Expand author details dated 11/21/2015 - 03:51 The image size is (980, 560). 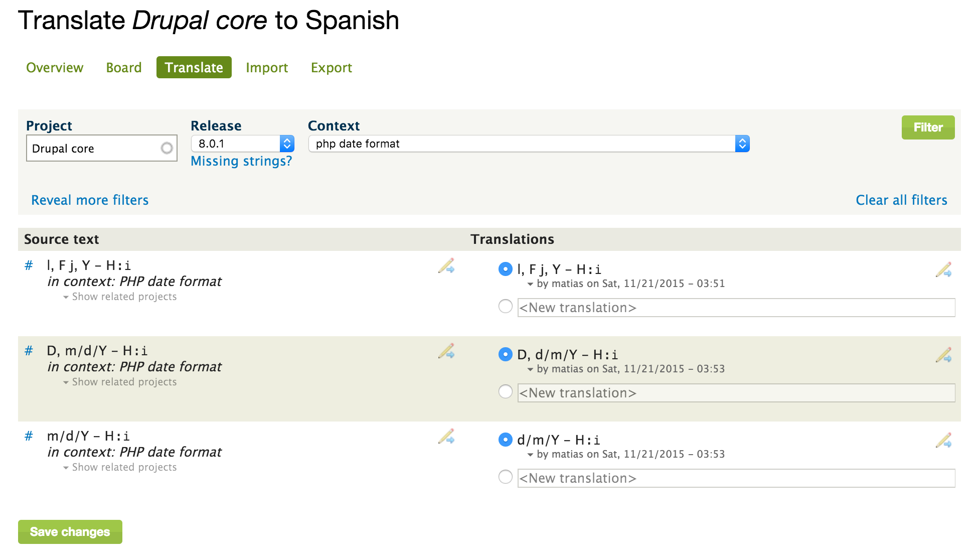(x=626, y=284)
